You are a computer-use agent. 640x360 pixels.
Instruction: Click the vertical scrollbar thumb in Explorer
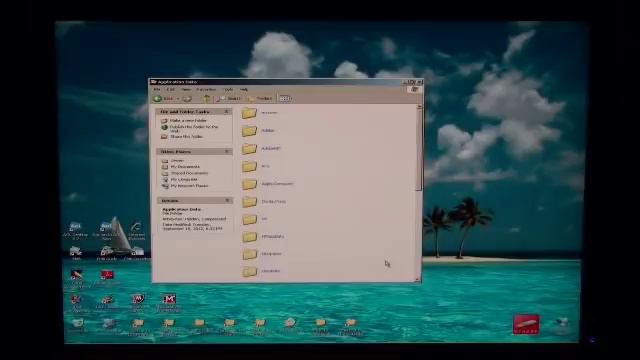click(x=418, y=149)
